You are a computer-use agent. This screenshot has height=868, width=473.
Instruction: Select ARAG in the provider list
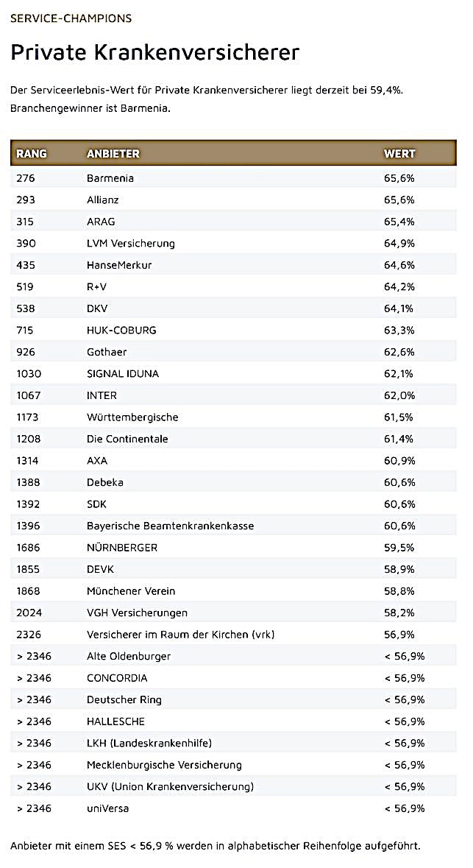(x=101, y=222)
